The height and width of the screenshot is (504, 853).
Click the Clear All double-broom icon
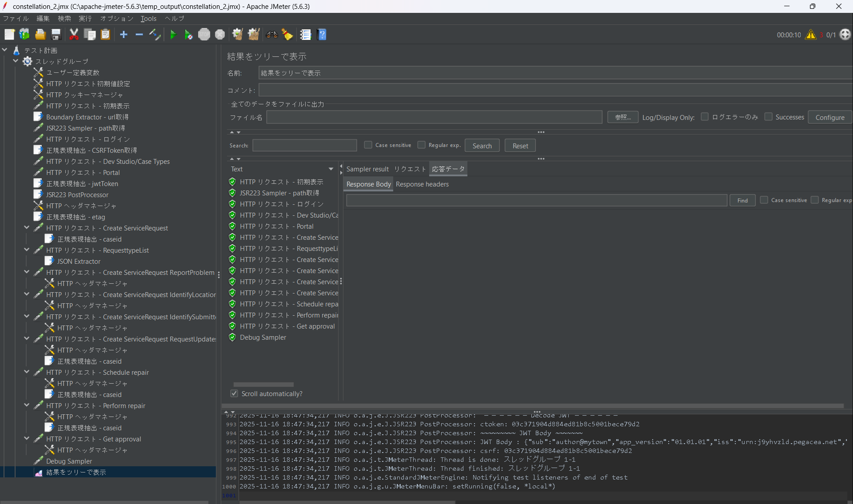pyautogui.click(x=254, y=35)
